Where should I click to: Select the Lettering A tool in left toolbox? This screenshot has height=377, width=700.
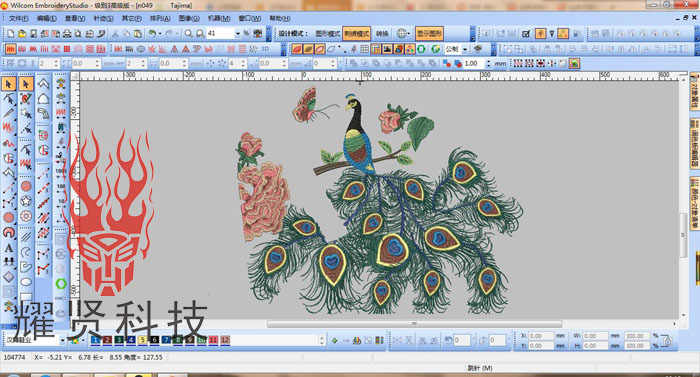click(8, 248)
